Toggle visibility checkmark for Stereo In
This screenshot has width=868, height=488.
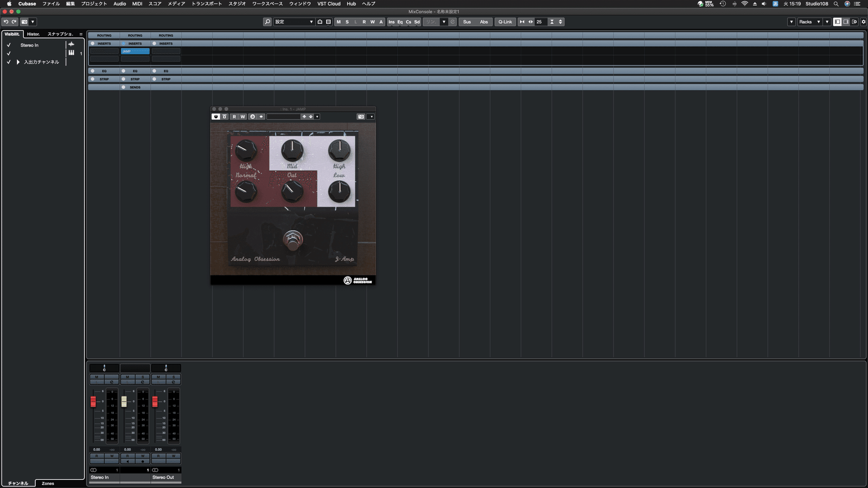click(x=9, y=45)
